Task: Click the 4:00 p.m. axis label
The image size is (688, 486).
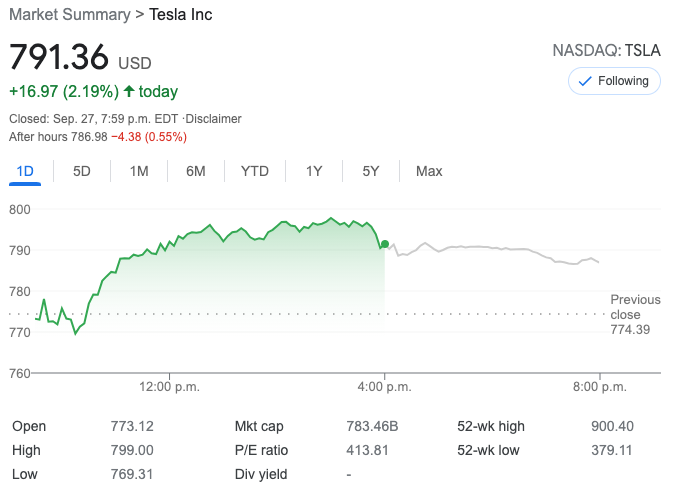Action: tap(384, 387)
